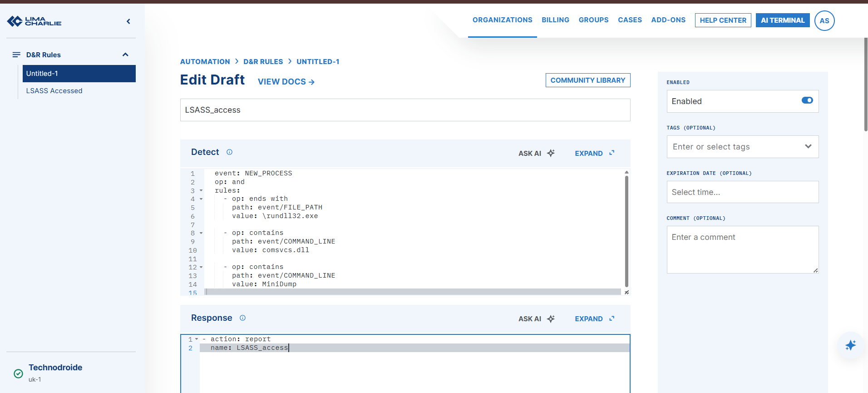Viewport: 868px width, 393px height.
Task: Open the AS user profile avatar
Action: 824,20
